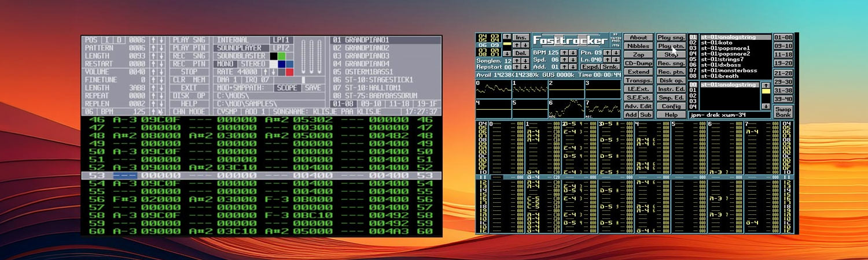Click the SAVE button
Image resolution: width=868 pixels, height=260 pixels.
coord(313,88)
